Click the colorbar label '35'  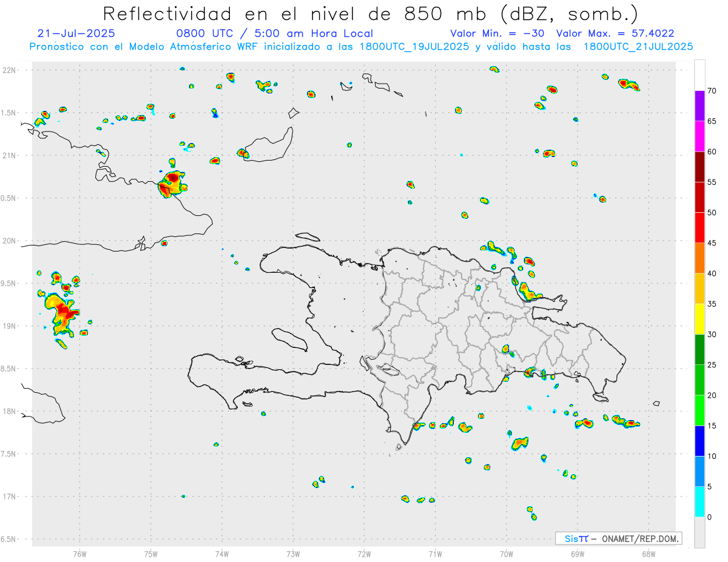[x=712, y=304]
